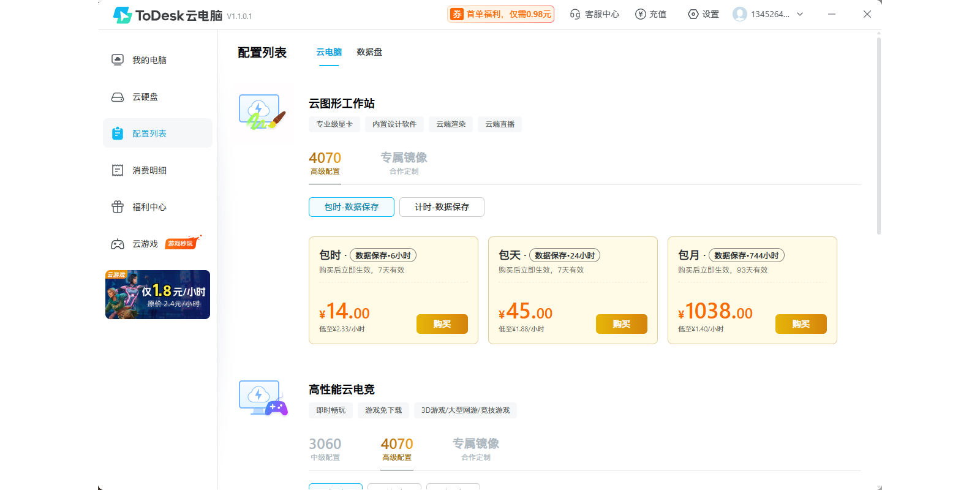Expand the account dropdown arrow
The width and height of the screenshot is (980, 490).
(x=800, y=14)
